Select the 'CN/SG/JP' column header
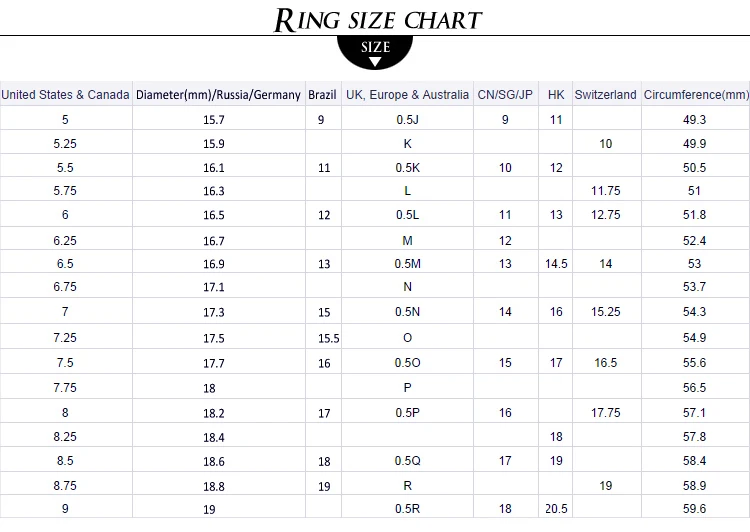This screenshot has width=750, height=532. 505,95
